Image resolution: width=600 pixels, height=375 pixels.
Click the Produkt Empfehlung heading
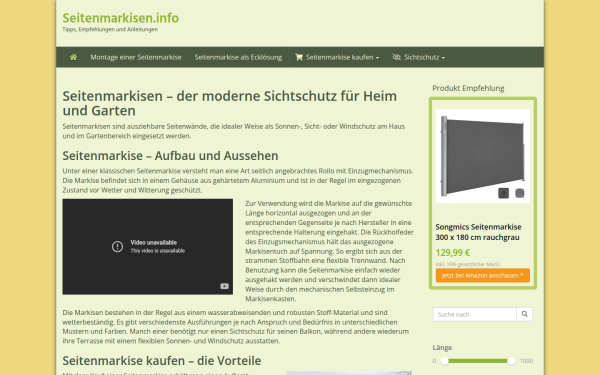468,88
